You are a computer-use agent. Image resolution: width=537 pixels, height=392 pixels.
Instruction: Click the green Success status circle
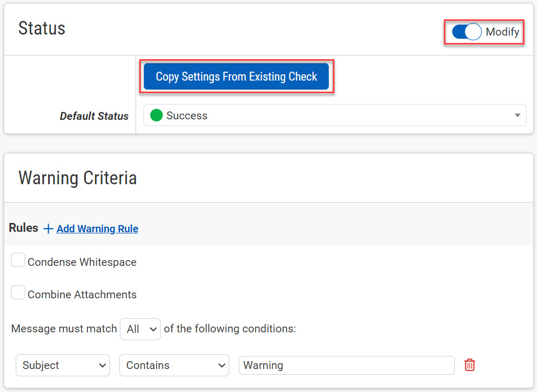click(x=156, y=116)
